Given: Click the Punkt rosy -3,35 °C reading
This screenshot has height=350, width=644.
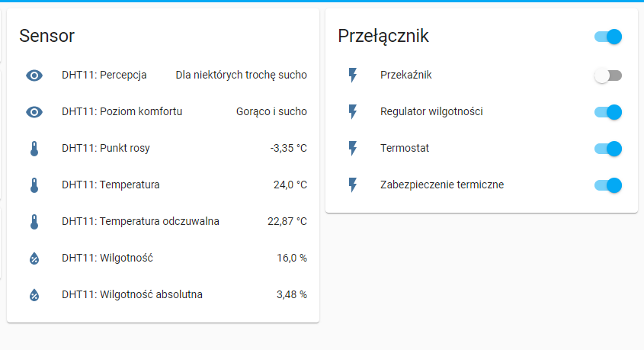Looking at the screenshot, I should click(x=288, y=148).
